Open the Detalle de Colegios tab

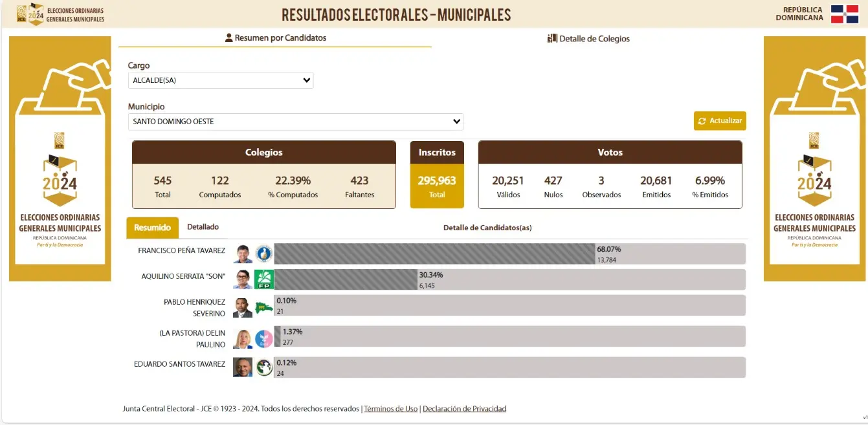pyautogui.click(x=588, y=39)
